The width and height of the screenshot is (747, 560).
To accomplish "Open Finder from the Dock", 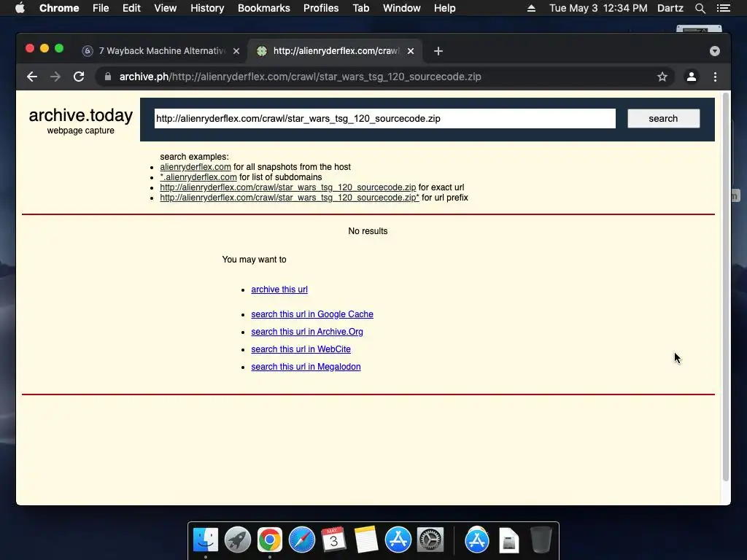I will (x=206, y=540).
